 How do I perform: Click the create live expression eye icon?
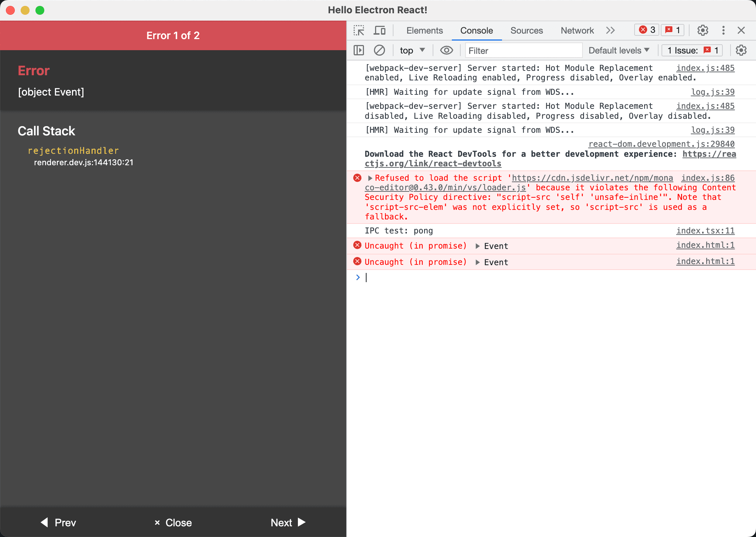[x=446, y=50]
